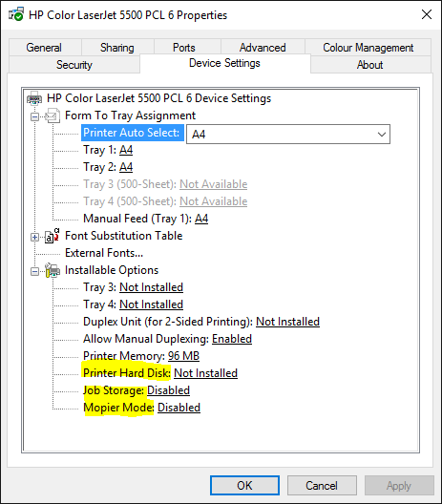Image resolution: width=442 pixels, height=504 pixels.
Task: Select the Allow Manual Duplexing Enabled value
Action: [x=232, y=339]
